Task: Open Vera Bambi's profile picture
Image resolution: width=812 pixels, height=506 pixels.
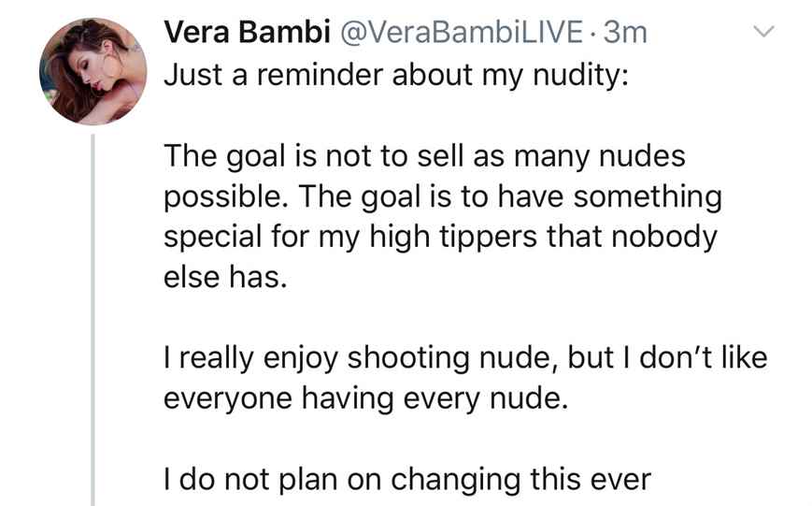Action: (x=92, y=71)
